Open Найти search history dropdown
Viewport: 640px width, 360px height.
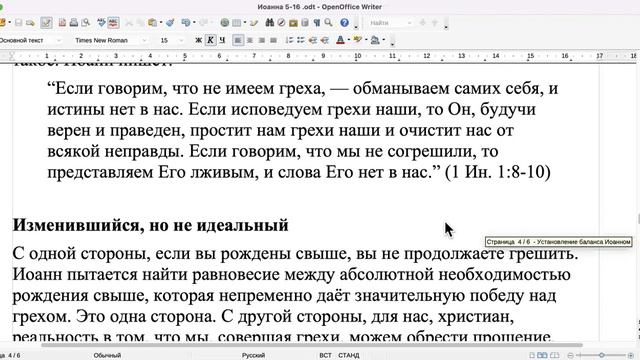pos(409,23)
